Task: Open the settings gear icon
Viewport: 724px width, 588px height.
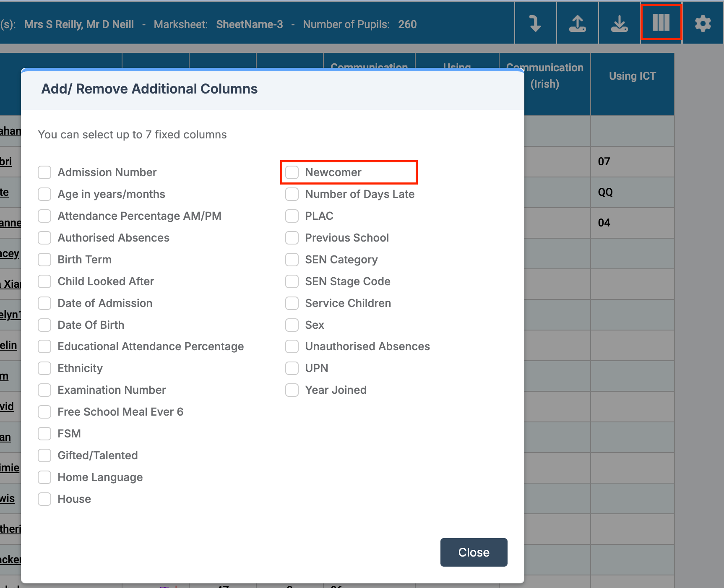Action: pos(703,23)
